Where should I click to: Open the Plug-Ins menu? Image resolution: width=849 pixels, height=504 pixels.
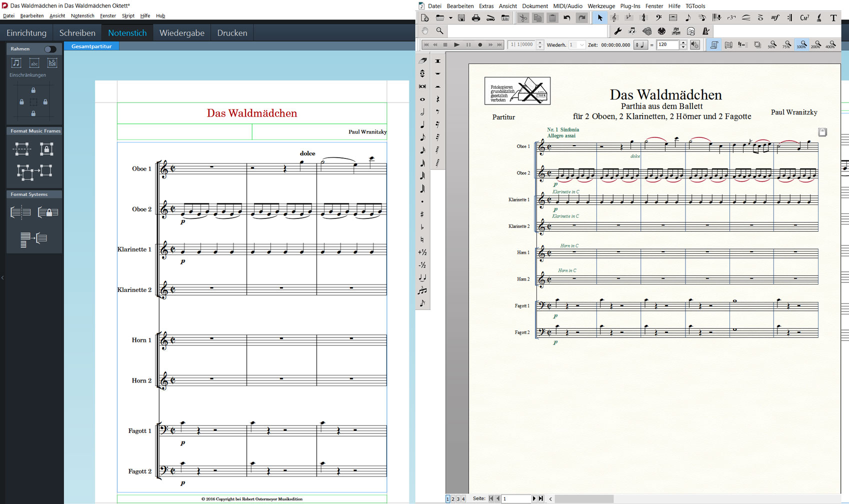(x=629, y=6)
